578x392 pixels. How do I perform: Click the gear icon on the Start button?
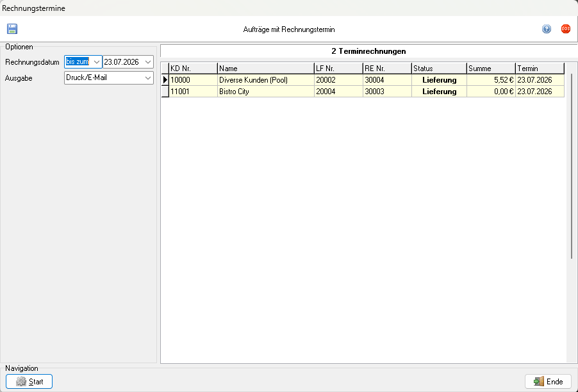(x=21, y=381)
